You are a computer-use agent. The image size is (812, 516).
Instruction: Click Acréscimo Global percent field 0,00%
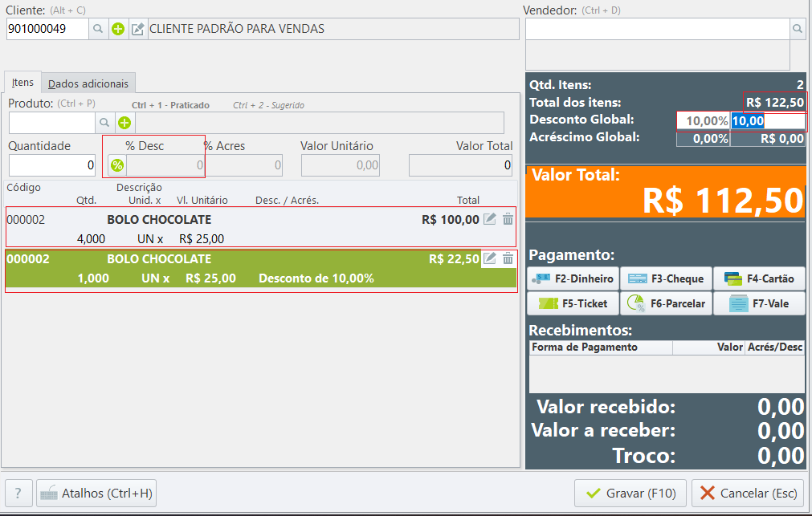coord(704,139)
